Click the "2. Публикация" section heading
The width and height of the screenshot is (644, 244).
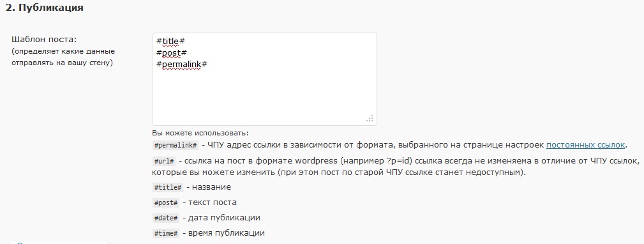point(44,8)
